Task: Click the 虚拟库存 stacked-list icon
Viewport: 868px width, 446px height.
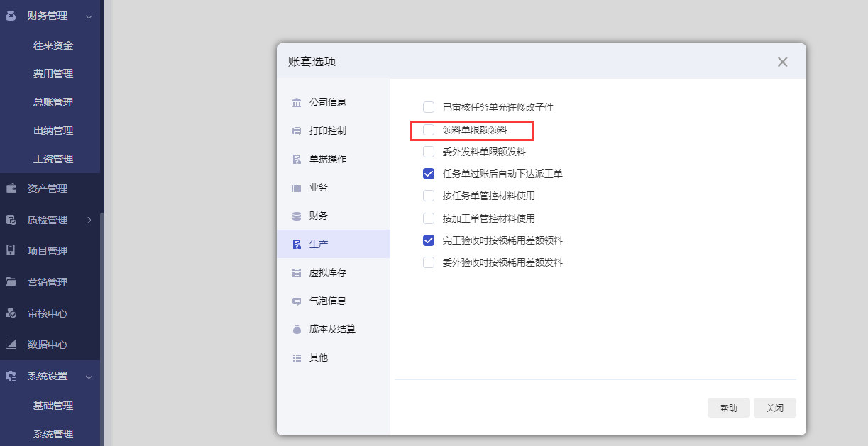Action: point(297,272)
